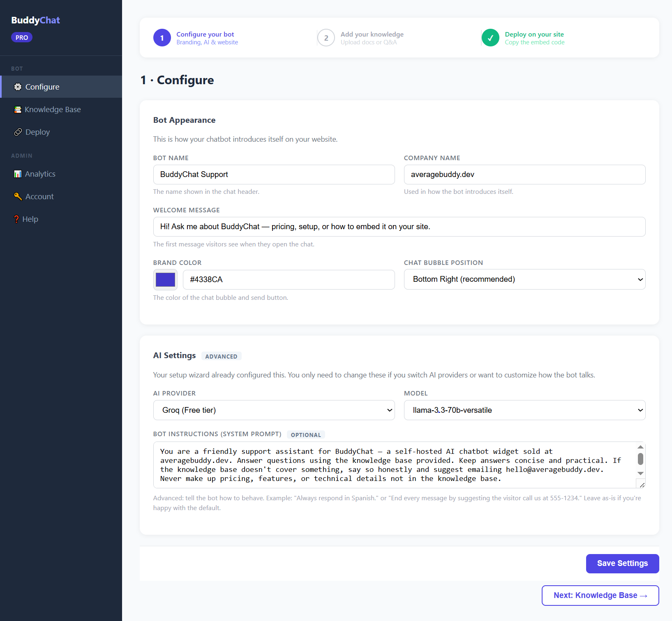Click the step 2 circle in wizard
This screenshot has height=621, width=672.
(326, 38)
